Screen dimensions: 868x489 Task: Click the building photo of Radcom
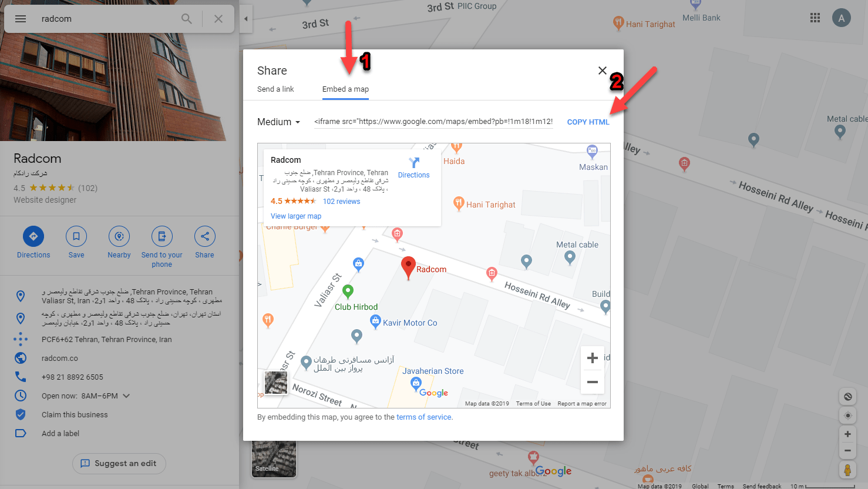click(113, 88)
